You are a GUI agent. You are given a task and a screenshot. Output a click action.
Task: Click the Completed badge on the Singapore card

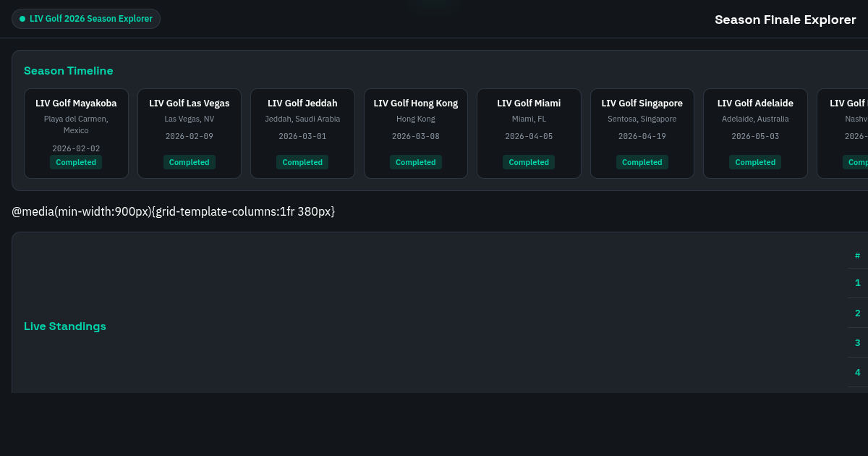click(642, 162)
